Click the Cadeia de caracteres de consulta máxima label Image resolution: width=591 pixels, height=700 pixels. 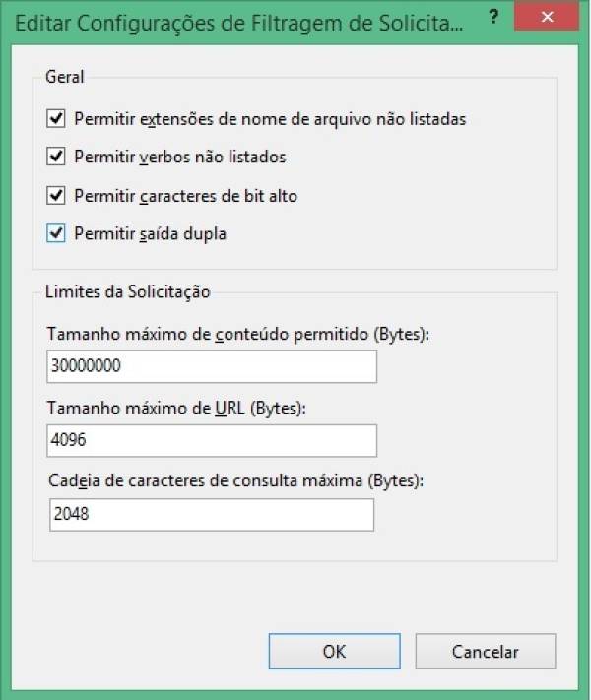(x=235, y=480)
